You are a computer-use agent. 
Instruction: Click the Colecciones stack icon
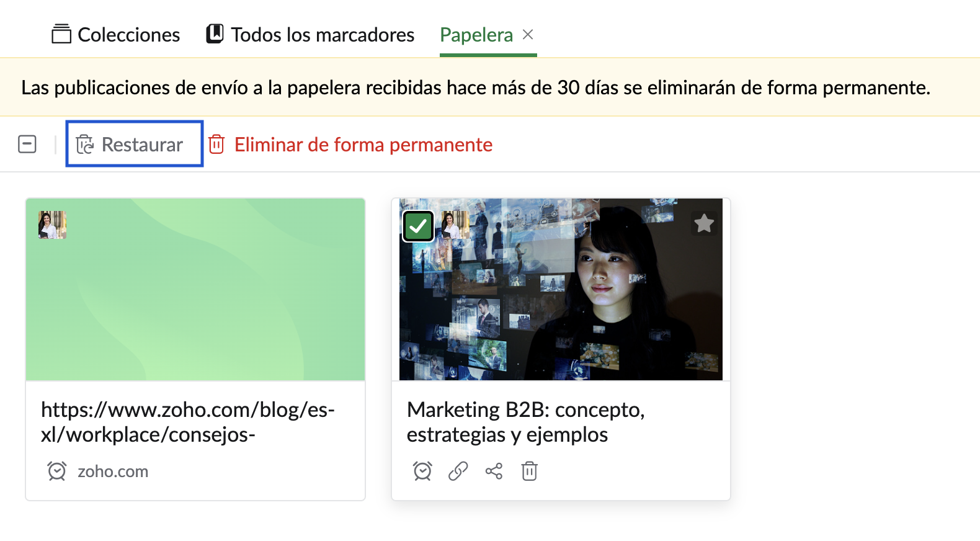(61, 34)
